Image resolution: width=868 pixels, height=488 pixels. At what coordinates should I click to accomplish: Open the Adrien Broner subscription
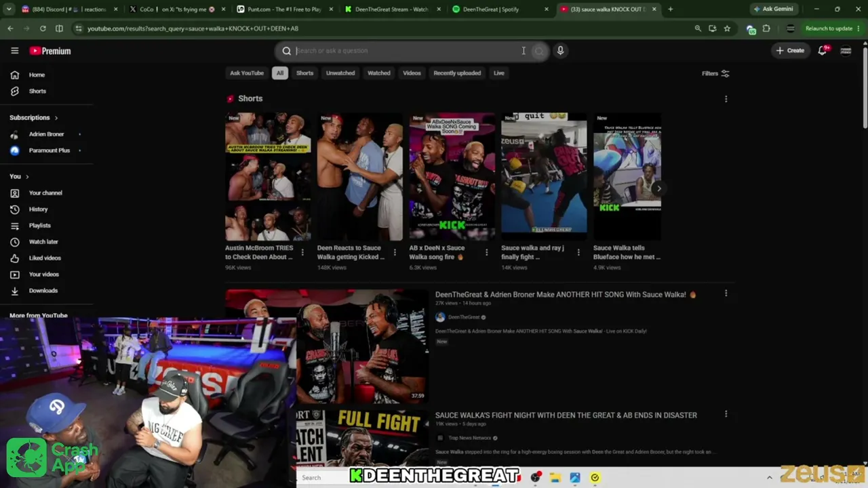coord(46,134)
